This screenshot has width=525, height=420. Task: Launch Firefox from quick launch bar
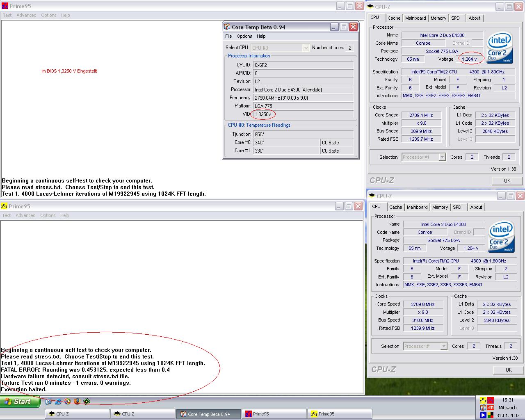click(x=77, y=402)
